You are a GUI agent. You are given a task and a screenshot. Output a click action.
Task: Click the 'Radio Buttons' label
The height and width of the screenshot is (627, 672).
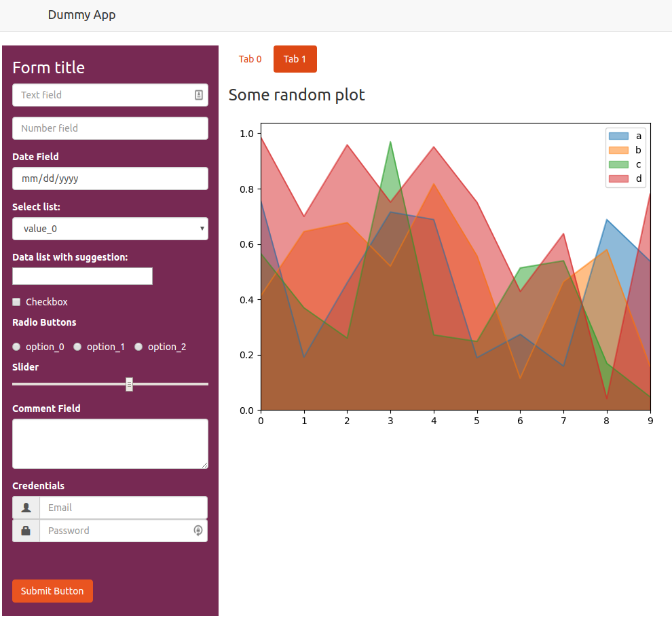pyautogui.click(x=44, y=322)
